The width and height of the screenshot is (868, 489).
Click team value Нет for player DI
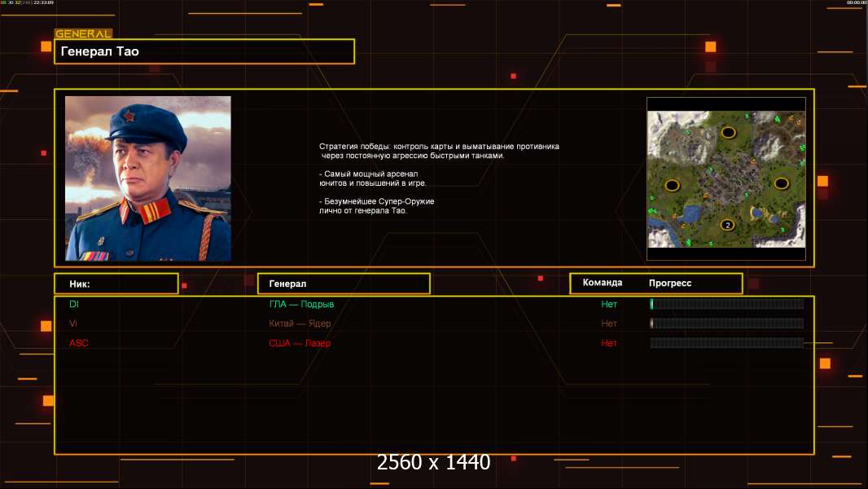click(x=609, y=304)
